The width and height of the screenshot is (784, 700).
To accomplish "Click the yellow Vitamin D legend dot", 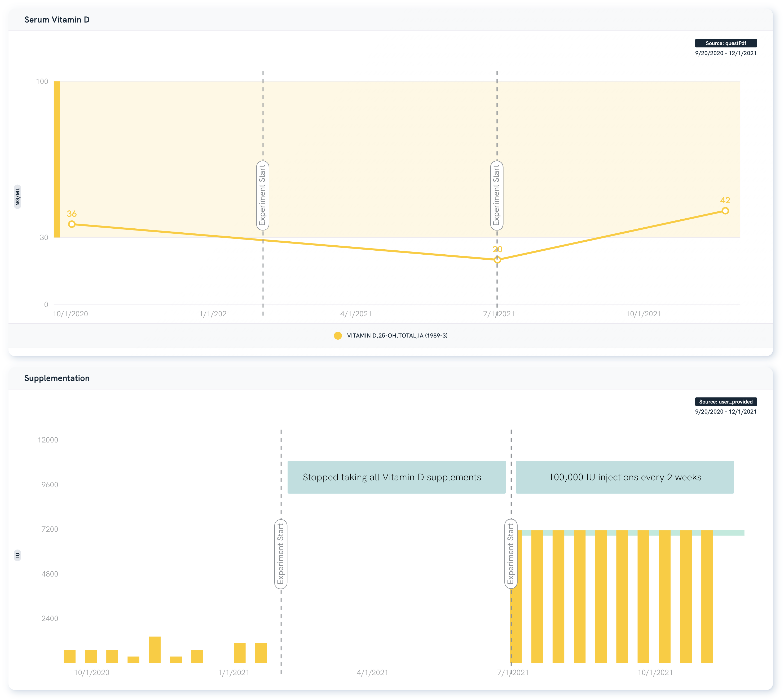I will click(338, 336).
